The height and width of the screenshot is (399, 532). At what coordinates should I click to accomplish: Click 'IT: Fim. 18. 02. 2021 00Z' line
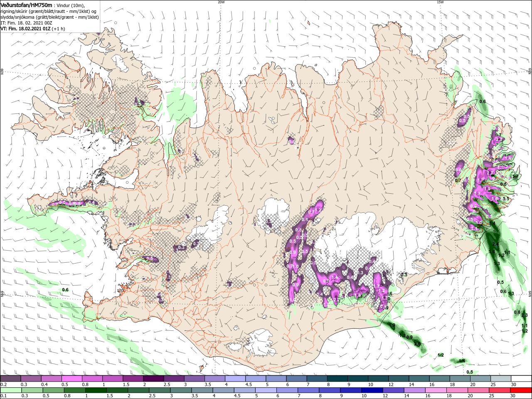pyautogui.click(x=26, y=23)
